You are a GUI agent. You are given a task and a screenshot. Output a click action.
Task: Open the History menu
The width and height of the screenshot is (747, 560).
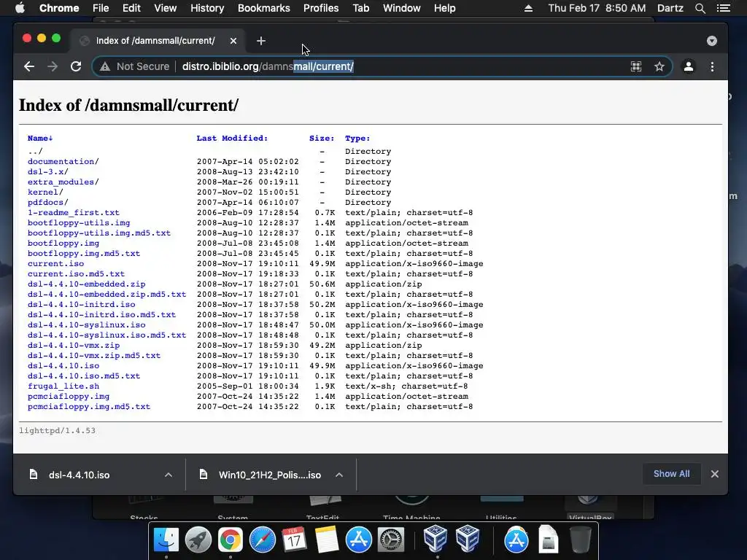pyautogui.click(x=207, y=8)
